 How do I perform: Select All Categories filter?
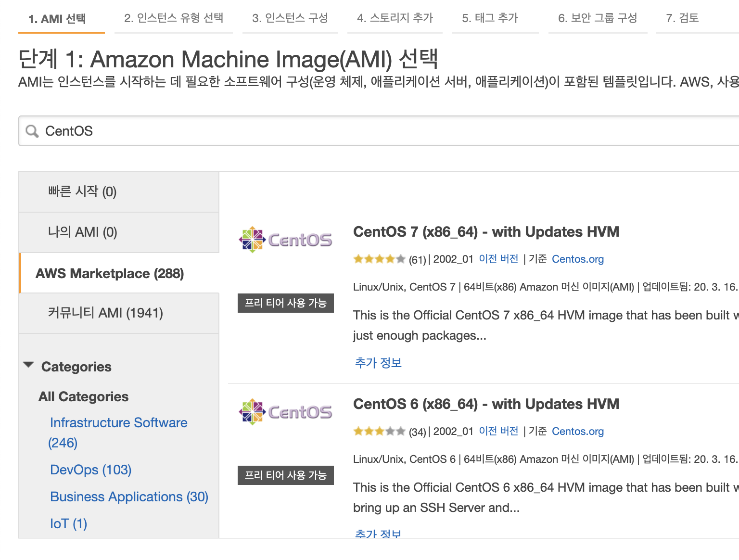click(x=84, y=396)
